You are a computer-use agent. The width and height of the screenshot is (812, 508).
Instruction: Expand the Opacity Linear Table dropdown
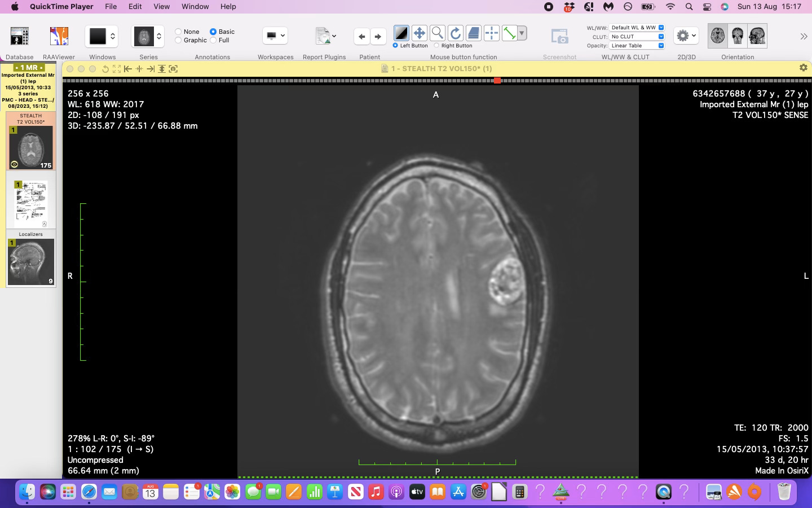637,46
